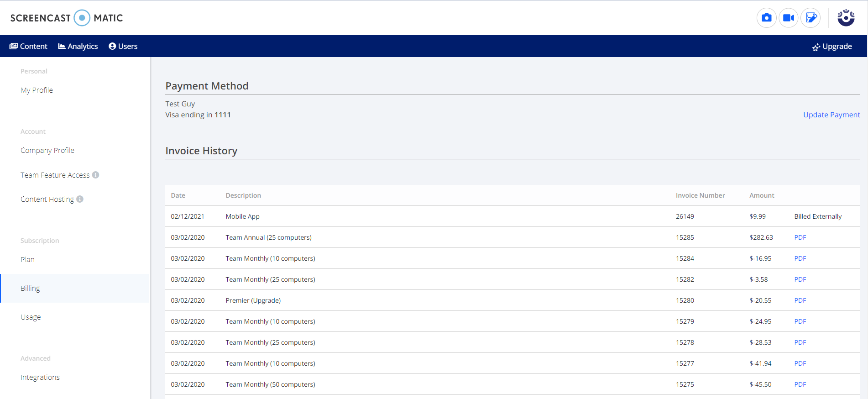Image resolution: width=868 pixels, height=399 pixels.
Task: Download PDF for invoice 15279
Action: pyautogui.click(x=800, y=321)
